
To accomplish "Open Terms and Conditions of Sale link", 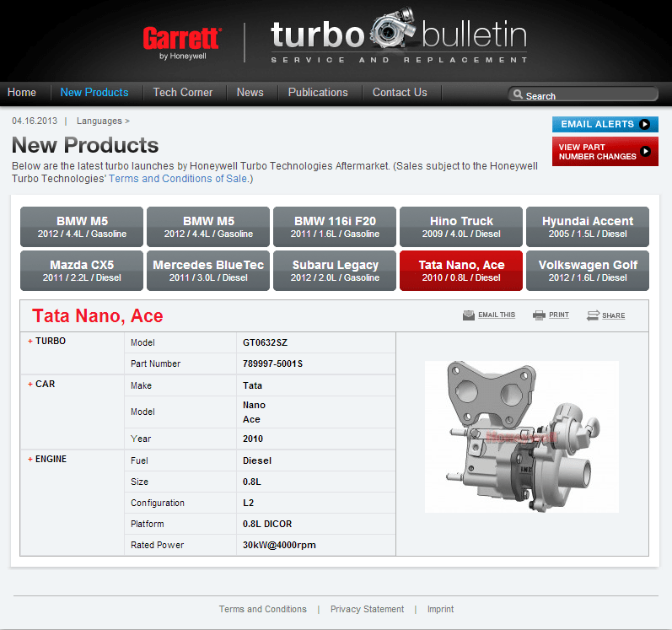I will pyautogui.click(x=178, y=179).
